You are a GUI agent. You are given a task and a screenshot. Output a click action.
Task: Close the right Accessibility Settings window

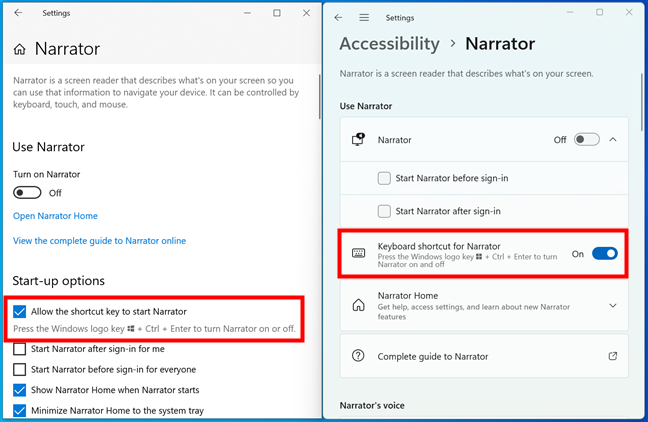(x=629, y=12)
